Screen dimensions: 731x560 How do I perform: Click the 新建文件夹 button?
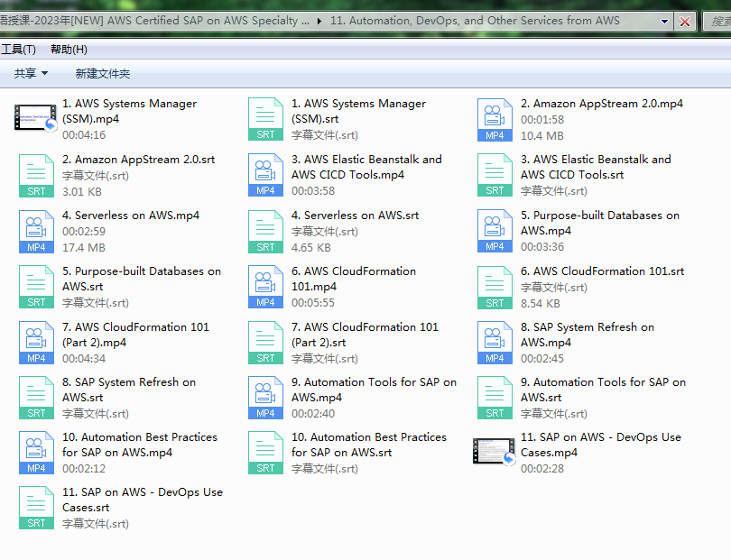pyautogui.click(x=103, y=74)
